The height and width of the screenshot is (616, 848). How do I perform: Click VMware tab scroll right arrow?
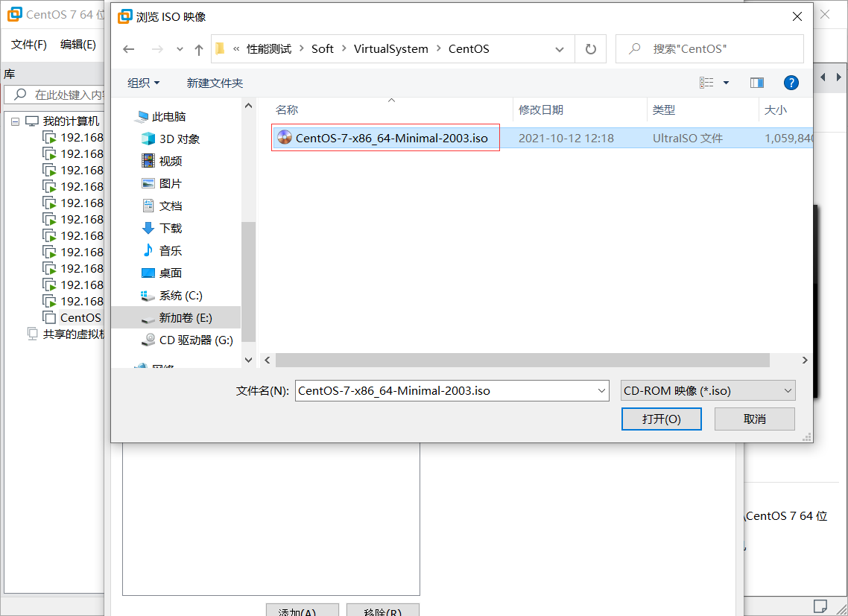pyautogui.click(x=839, y=77)
